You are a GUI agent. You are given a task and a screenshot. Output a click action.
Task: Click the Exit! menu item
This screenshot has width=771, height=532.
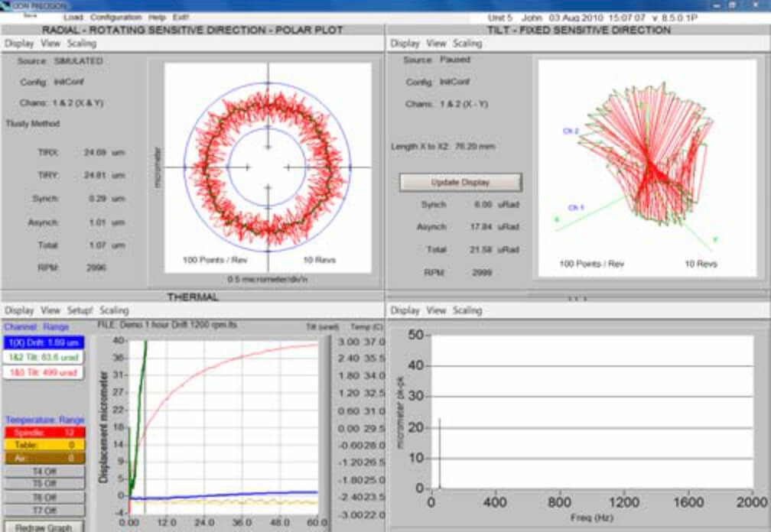pos(181,17)
